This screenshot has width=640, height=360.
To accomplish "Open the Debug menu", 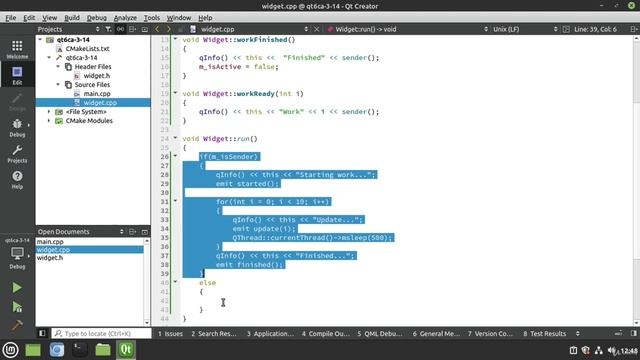I will (97, 18).
